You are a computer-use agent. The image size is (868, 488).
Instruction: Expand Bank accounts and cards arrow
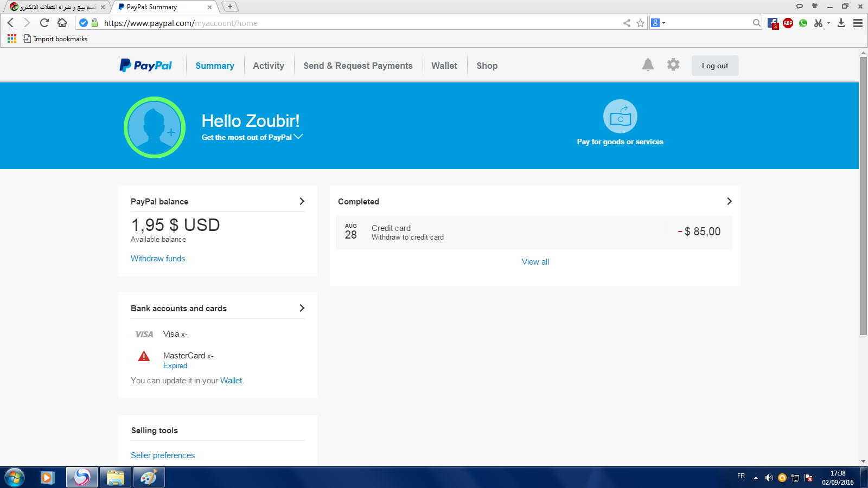[302, 308]
